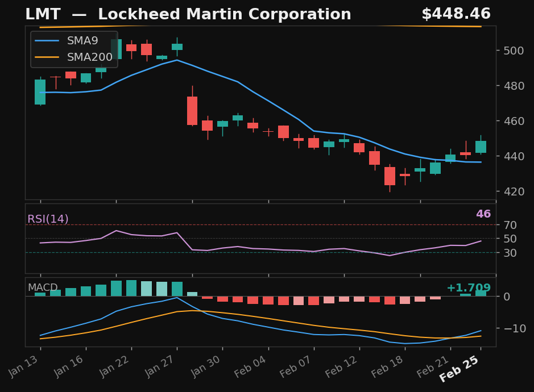Click the Jan 13 date label

click(23, 366)
